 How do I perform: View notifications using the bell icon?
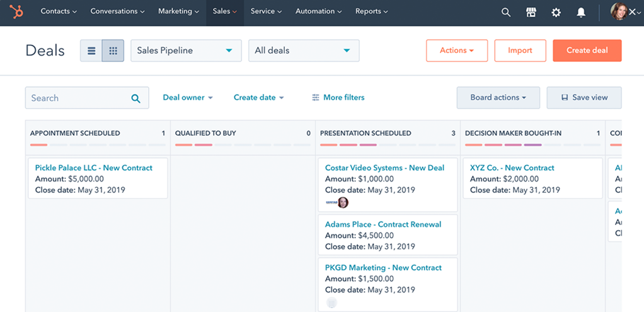(581, 12)
